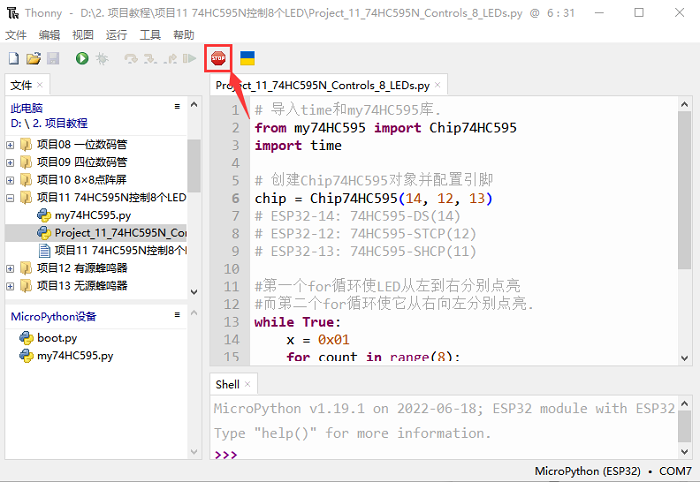This screenshot has width=700, height=482.
Task: Click the Ukraine flag icon
Action: click(x=246, y=59)
